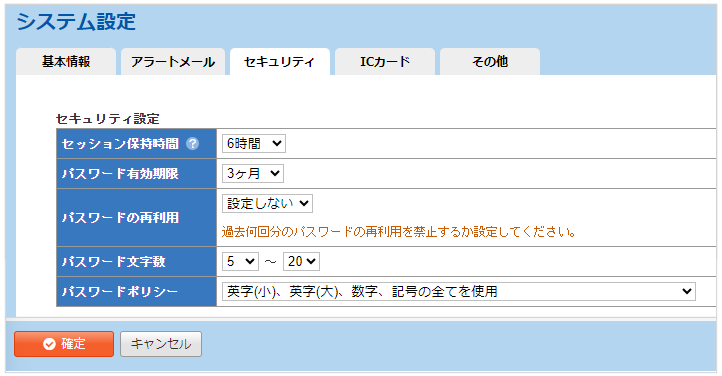Click the パスワードの再利用 row label
Screen dimensions: 722x376
(120, 217)
